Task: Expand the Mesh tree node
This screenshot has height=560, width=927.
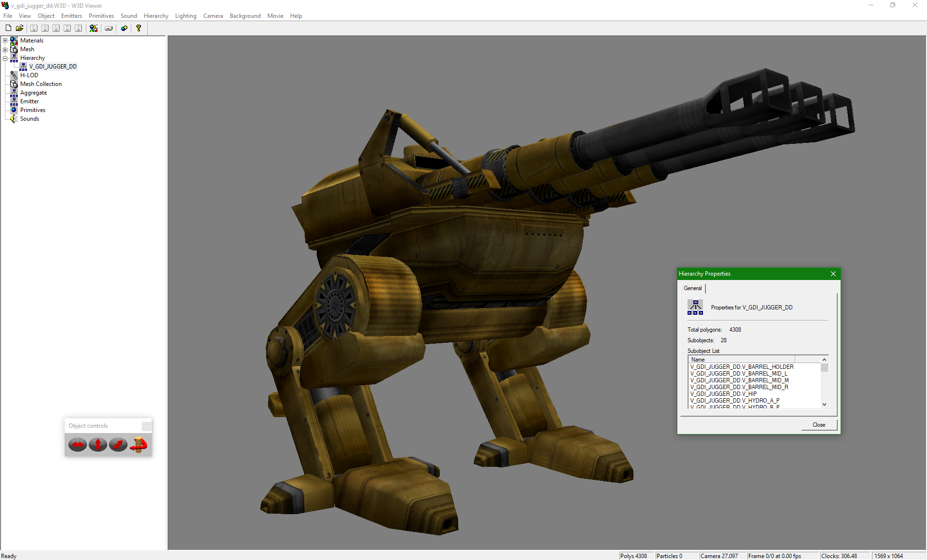Action: pos(5,49)
